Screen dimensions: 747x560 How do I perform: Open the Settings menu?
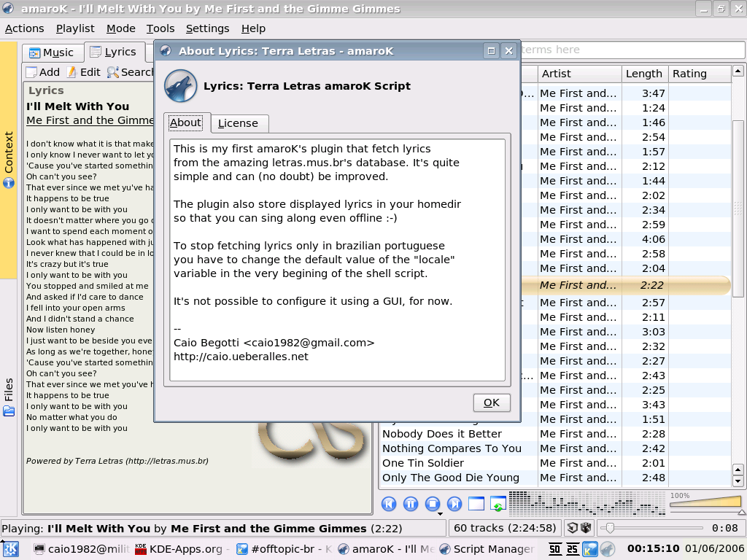(207, 28)
